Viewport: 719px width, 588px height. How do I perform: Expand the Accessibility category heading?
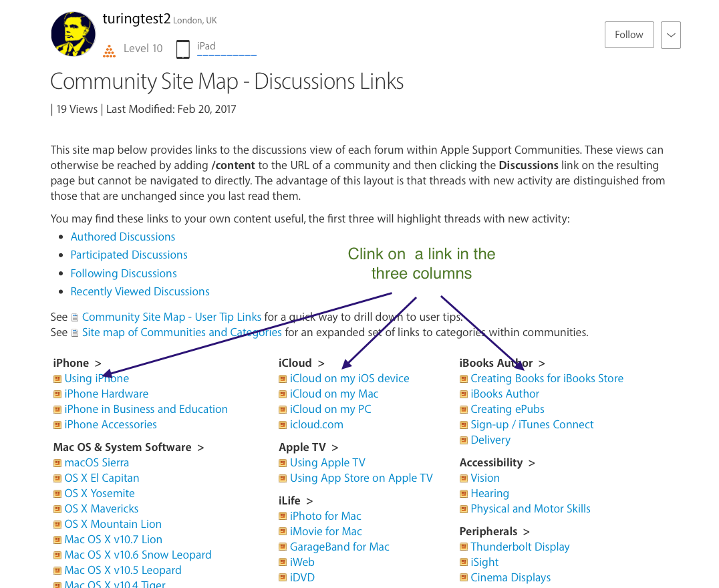tap(497, 462)
